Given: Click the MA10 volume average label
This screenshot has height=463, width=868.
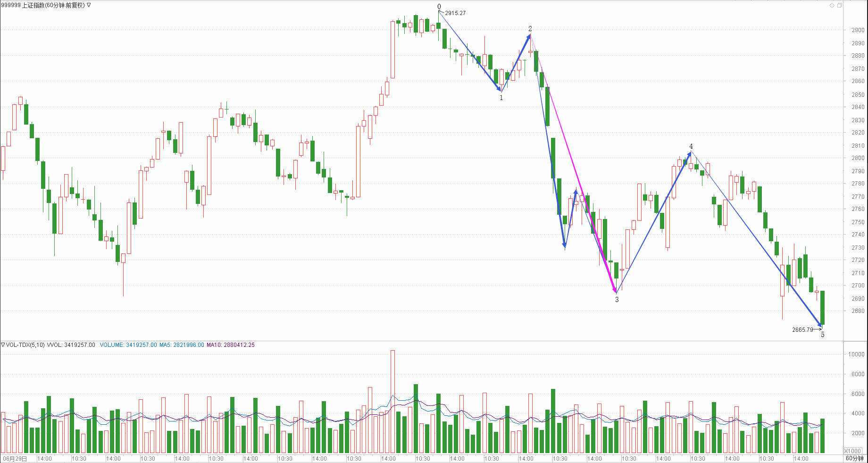Looking at the screenshot, I should click(230, 345).
